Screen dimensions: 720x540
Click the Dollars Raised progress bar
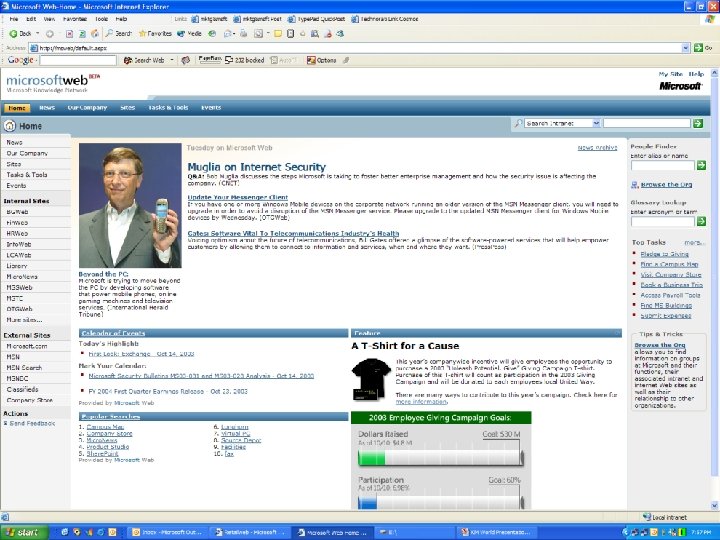(x=441, y=458)
